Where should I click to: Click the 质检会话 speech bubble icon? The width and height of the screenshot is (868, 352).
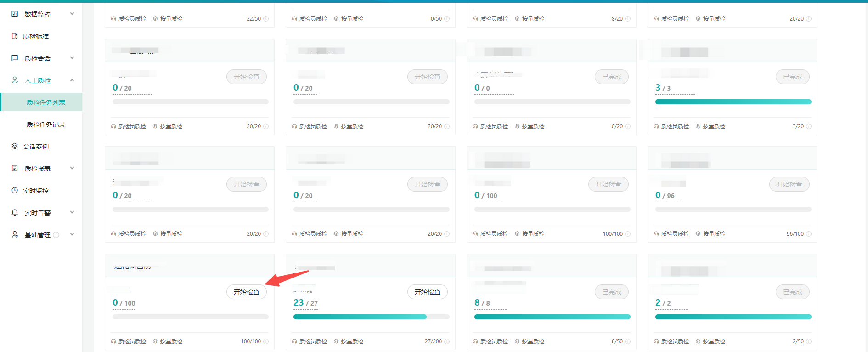(x=15, y=58)
